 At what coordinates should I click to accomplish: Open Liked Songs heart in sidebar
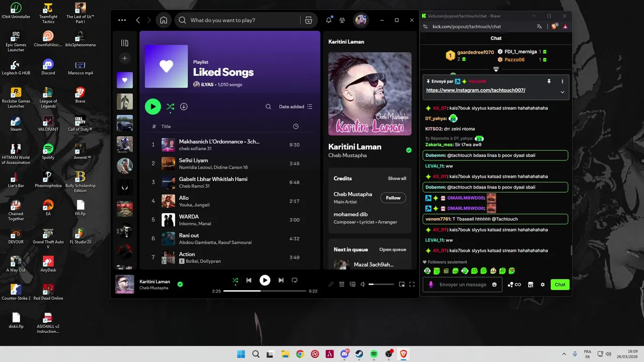[125, 80]
